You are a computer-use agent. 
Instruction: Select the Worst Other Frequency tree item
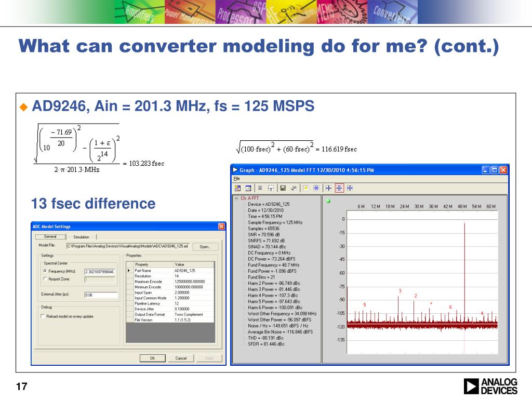(x=282, y=313)
